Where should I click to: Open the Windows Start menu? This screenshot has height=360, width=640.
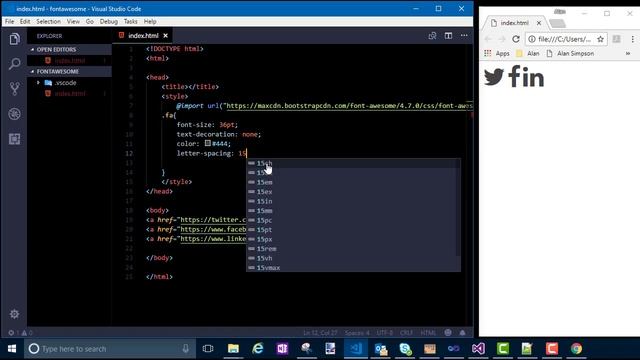[12, 349]
